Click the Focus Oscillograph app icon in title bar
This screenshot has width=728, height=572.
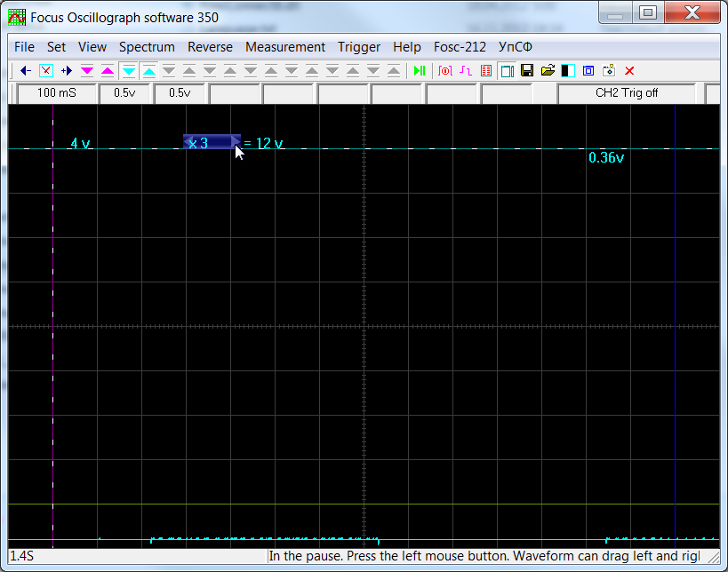coord(17,18)
